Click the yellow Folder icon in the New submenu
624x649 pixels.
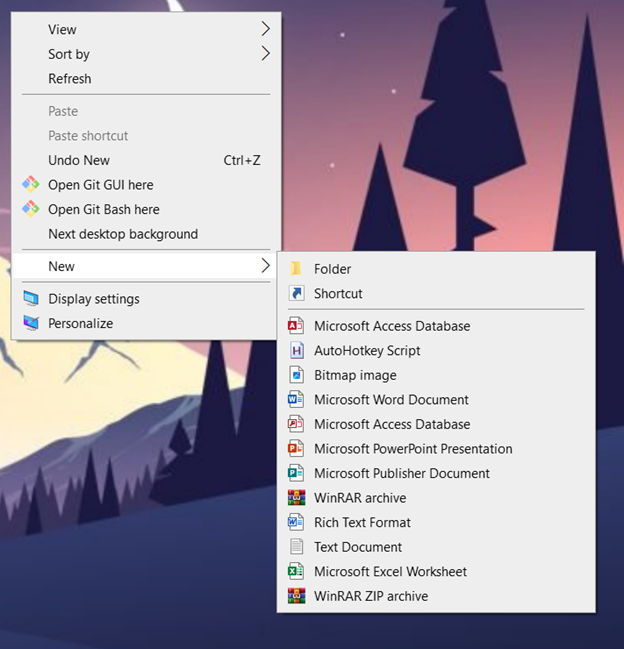pos(296,269)
